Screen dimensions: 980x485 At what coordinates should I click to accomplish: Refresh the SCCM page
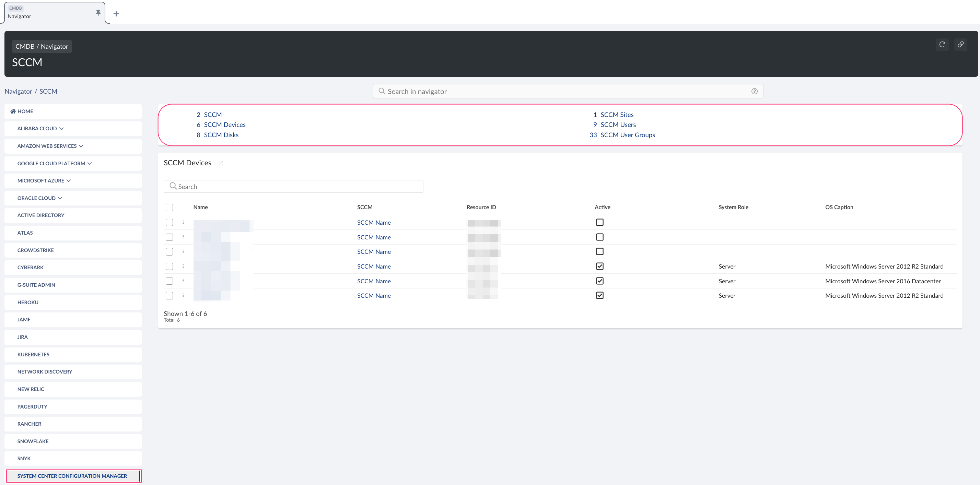(x=942, y=45)
